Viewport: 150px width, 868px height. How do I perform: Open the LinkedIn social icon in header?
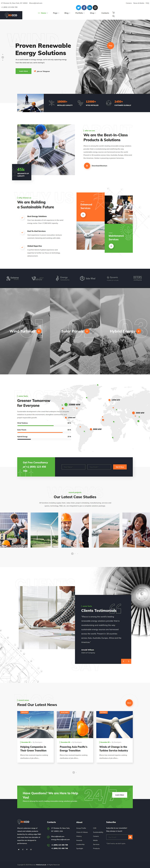click(x=90, y=7)
